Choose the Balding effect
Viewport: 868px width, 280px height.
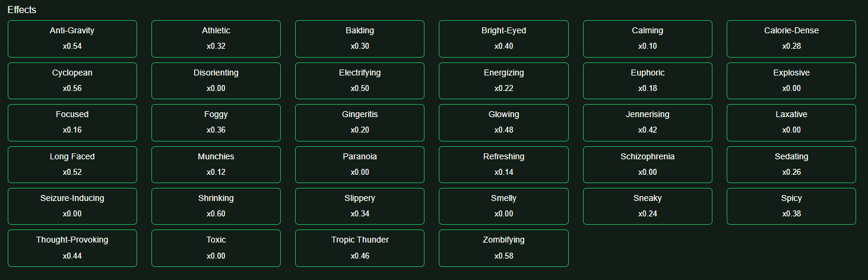pyautogui.click(x=359, y=39)
